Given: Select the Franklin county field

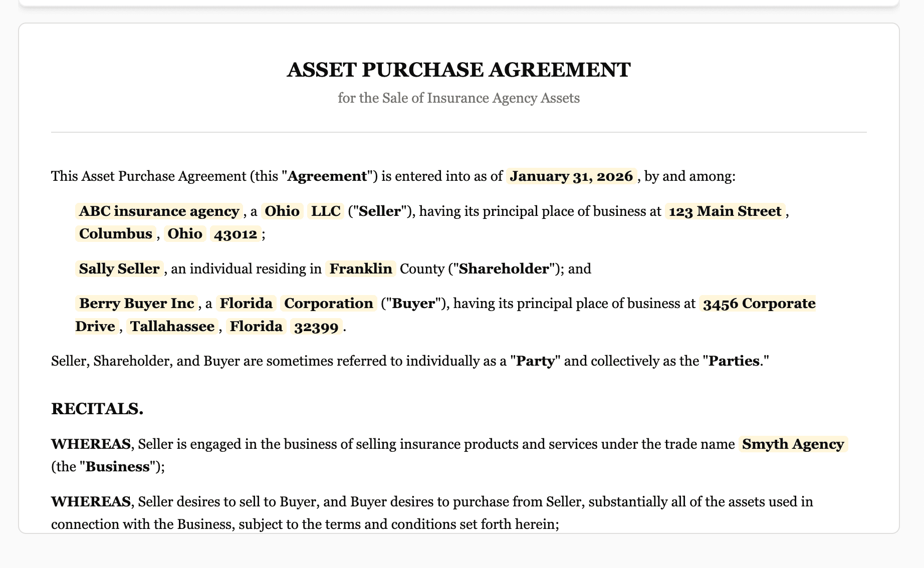Looking at the screenshot, I should pyautogui.click(x=361, y=269).
